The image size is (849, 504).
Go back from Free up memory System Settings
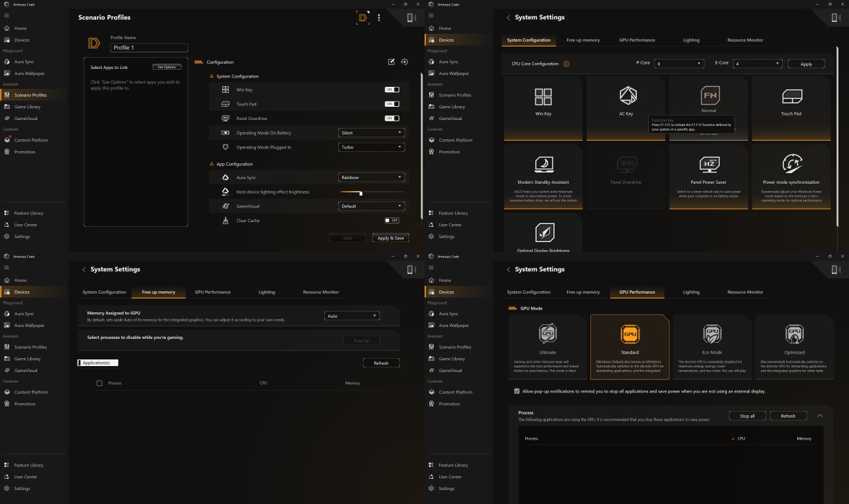click(x=84, y=270)
